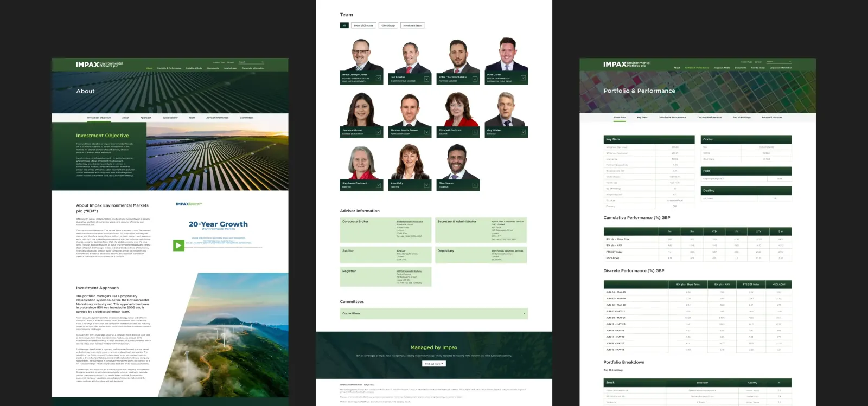Click Matt Carter's portrait photo
This screenshot has height=406, width=868.
click(507, 54)
